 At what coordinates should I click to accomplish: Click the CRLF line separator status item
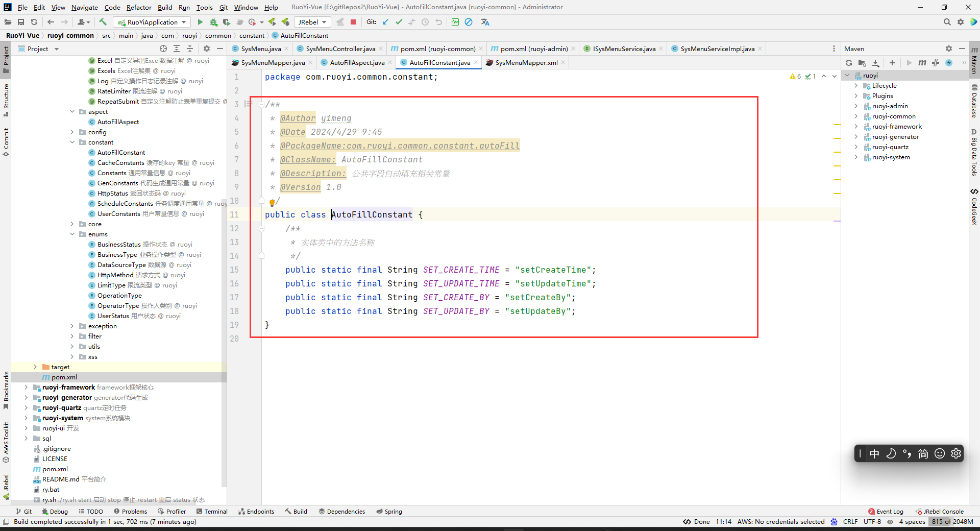click(x=850, y=521)
